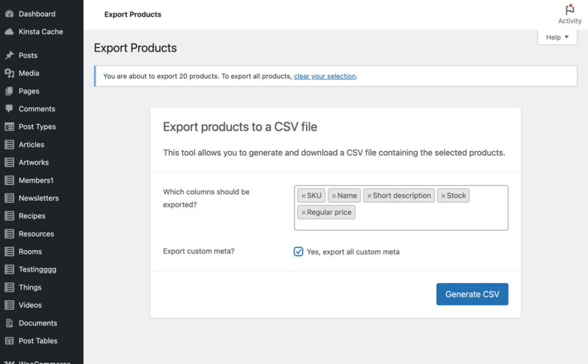Click the Articles list icon
588x364 pixels.
click(9, 145)
